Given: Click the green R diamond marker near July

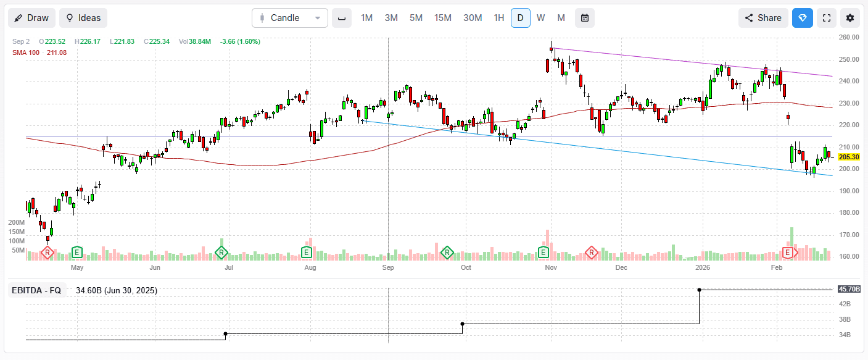Looking at the screenshot, I should pyautogui.click(x=221, y=252).
